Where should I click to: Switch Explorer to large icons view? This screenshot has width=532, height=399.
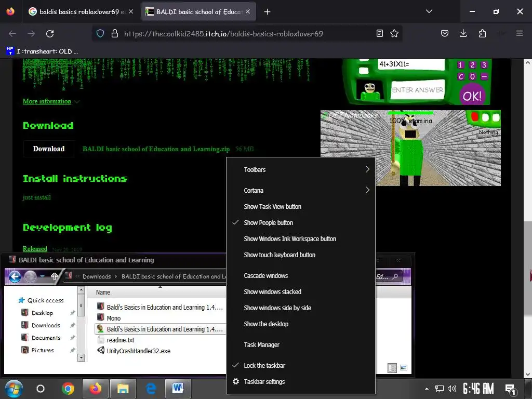pyautogui.click(x=404, y=368)
